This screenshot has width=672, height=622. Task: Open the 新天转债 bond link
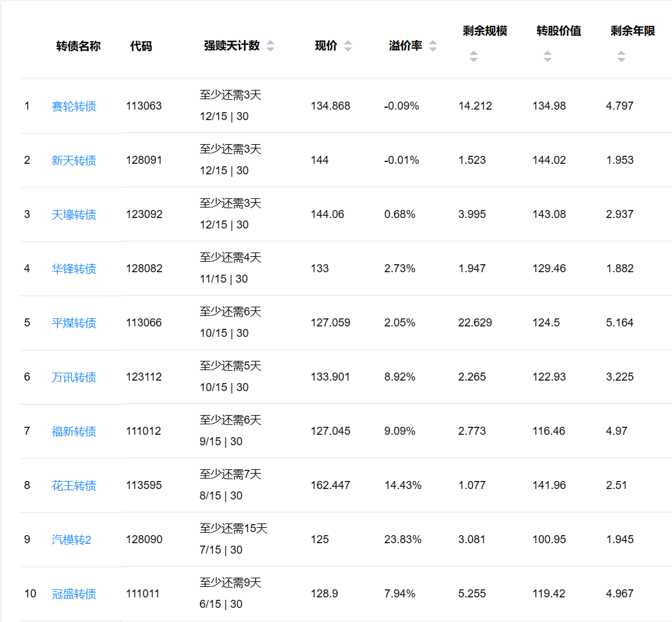[x=74, y=161]
